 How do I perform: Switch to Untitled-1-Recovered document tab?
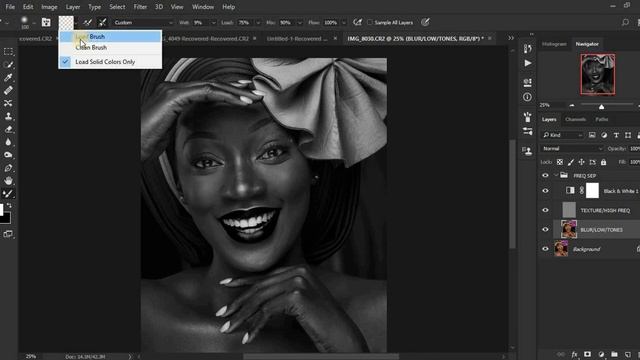[x=297, y=39]
